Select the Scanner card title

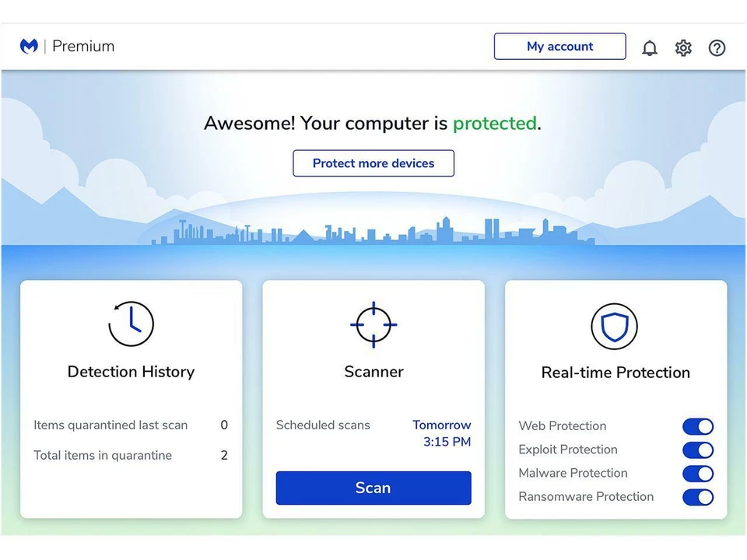coord(373,372)
